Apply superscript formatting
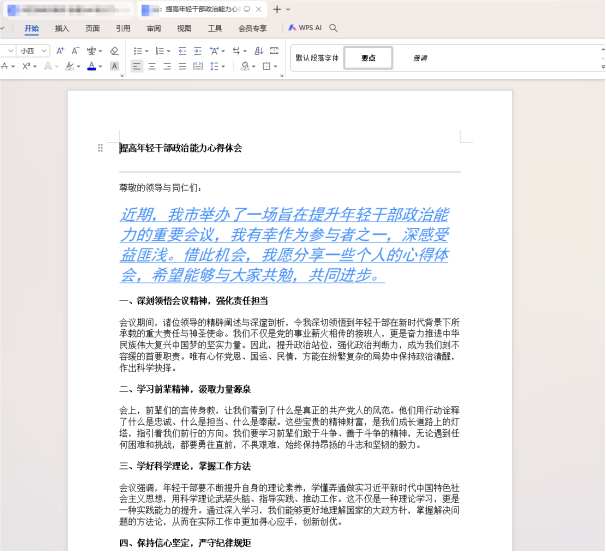Image resolution: width=606 pixels, height=552 pixels. [26, 66]
